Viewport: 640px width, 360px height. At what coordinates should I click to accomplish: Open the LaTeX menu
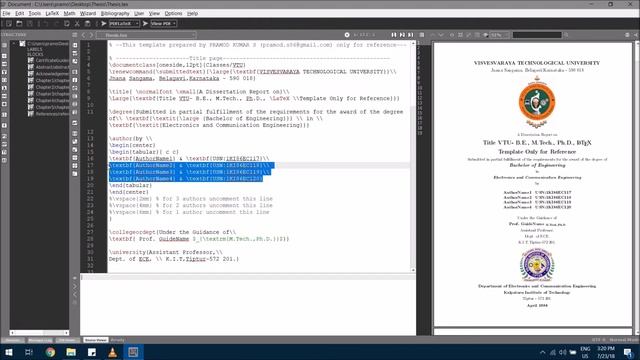(x=52, y=13)
